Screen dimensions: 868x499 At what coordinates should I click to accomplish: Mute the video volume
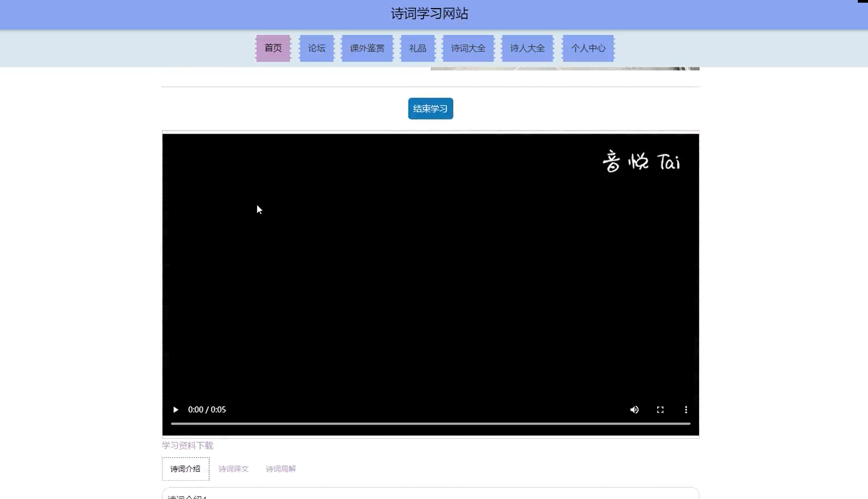(634, 409)
